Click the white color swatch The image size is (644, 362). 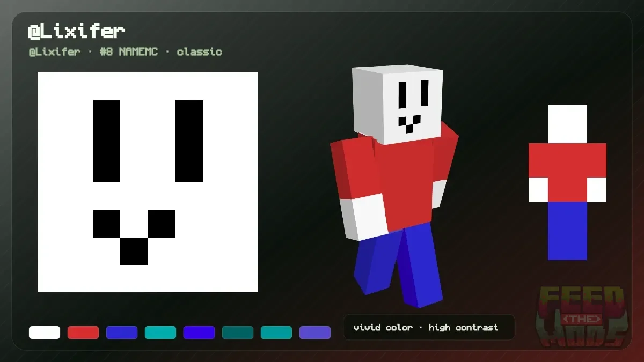coord(45,333)
